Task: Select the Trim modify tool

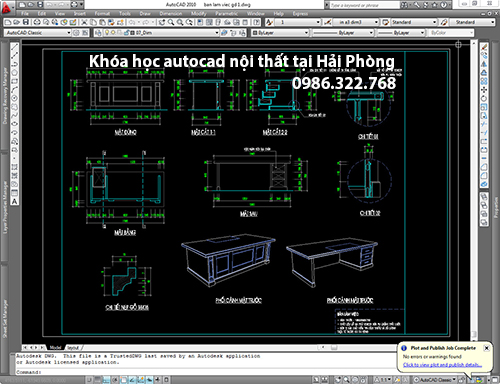Action: tap(484, 124)
